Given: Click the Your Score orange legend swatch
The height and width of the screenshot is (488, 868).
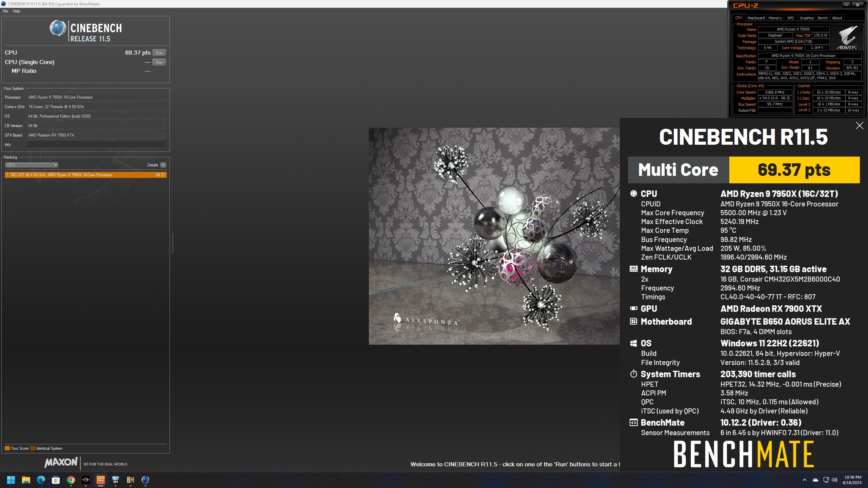Looking at the screenshot, I should (x=7, y=448).
